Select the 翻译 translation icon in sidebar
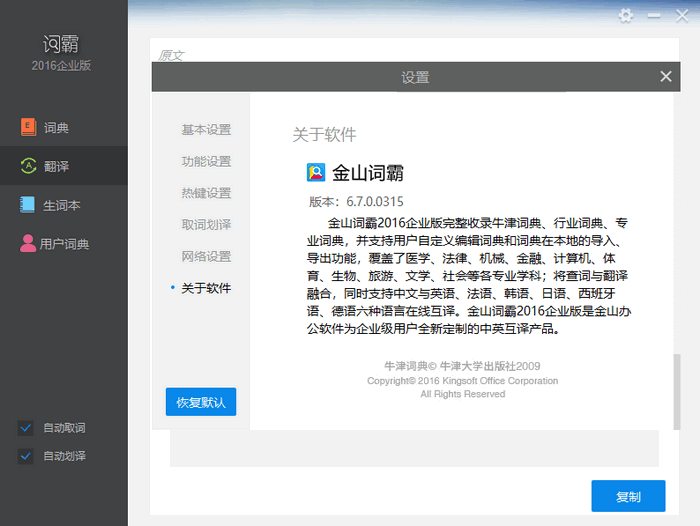Screen dimensions: 700x526 coord(29,166)
